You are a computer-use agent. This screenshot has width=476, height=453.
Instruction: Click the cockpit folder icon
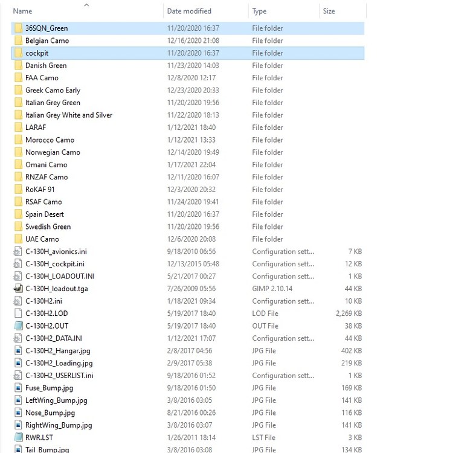tap(18, 53)
